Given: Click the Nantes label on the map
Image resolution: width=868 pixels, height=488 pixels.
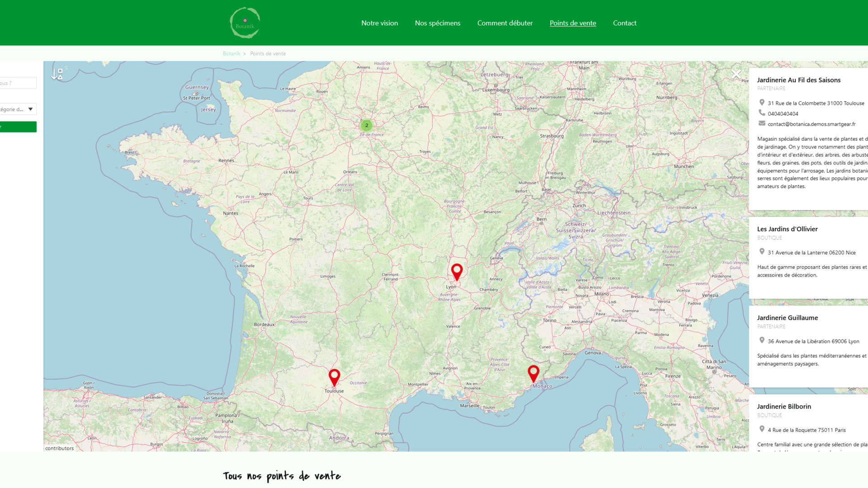Looking at the screenshot, I should pos(231,213).
